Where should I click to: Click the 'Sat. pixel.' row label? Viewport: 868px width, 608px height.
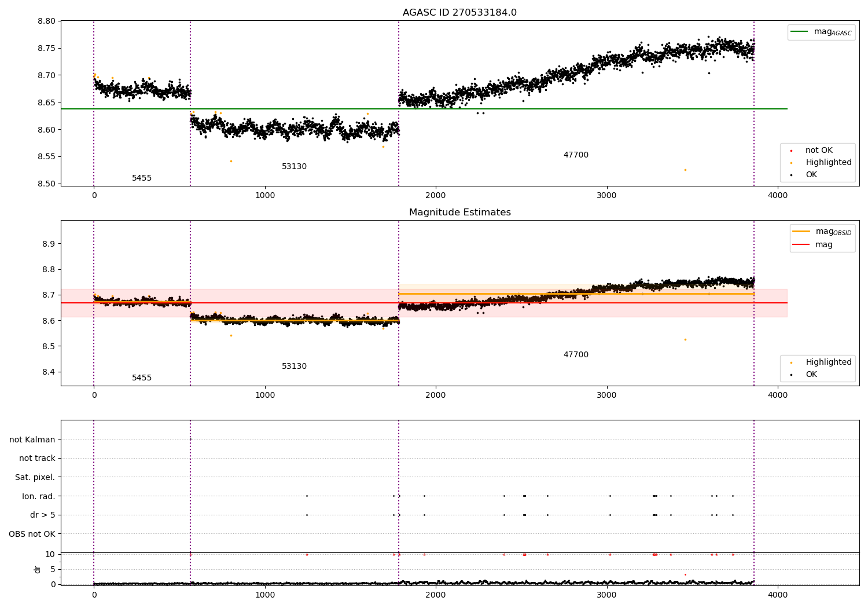(x=35, y=478)
